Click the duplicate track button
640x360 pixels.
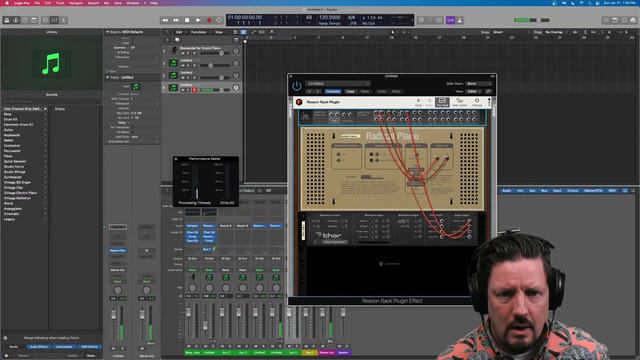177,40
